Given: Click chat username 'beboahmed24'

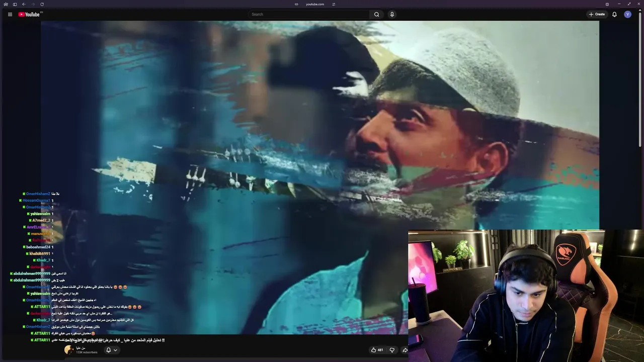Looking at the screenshot, I should click(38, 247).
